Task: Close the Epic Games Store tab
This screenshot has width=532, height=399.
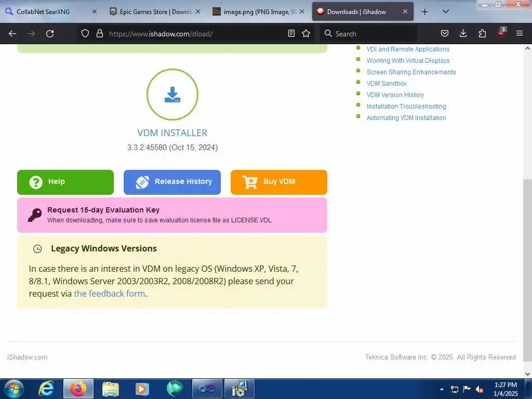Action: coord(198,11)
